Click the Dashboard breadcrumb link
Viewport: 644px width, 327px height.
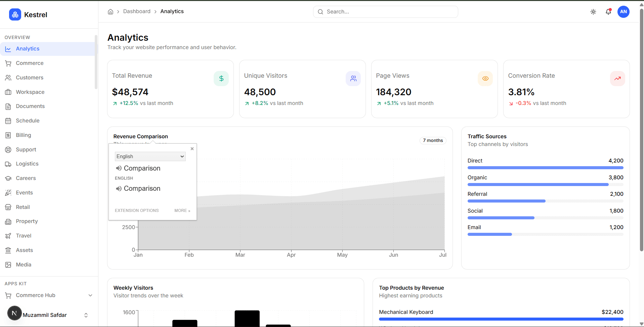[137, 11]
